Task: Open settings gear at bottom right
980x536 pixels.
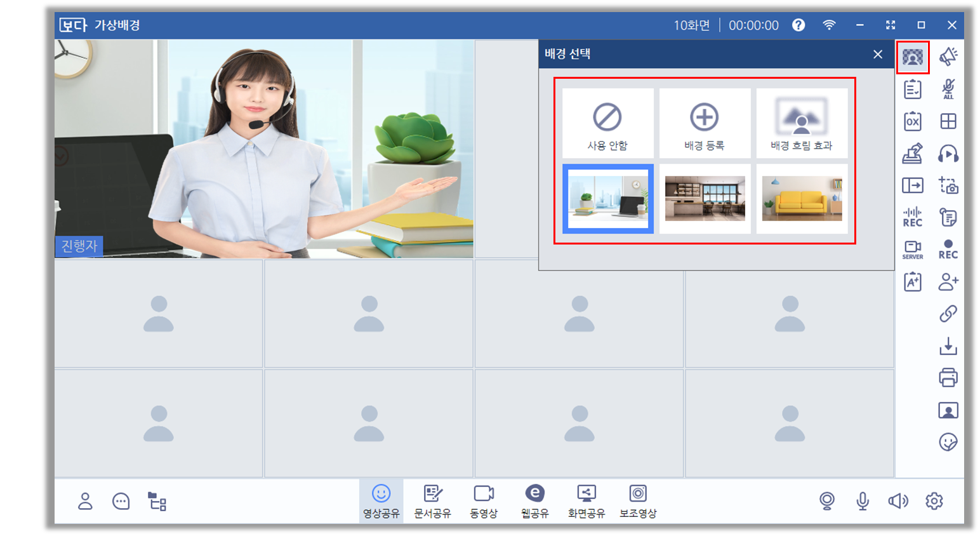Action: click(x=934, y=501)
